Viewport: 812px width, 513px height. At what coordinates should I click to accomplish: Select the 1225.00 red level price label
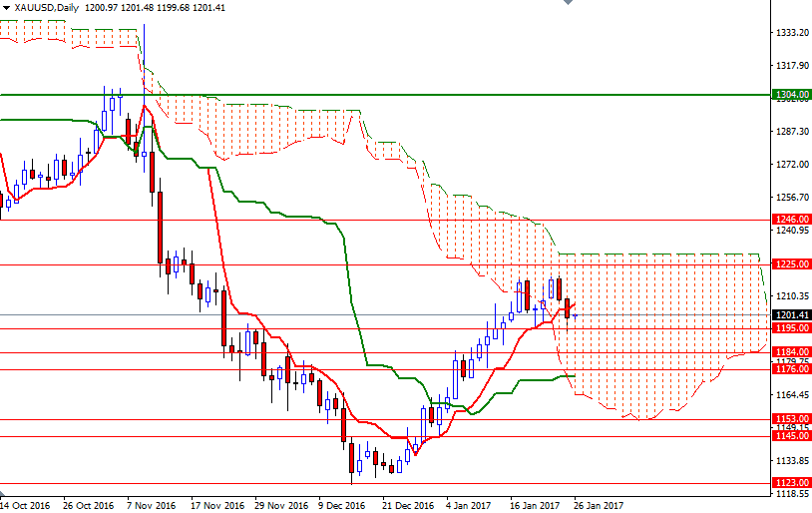click(x=791, y=264)
